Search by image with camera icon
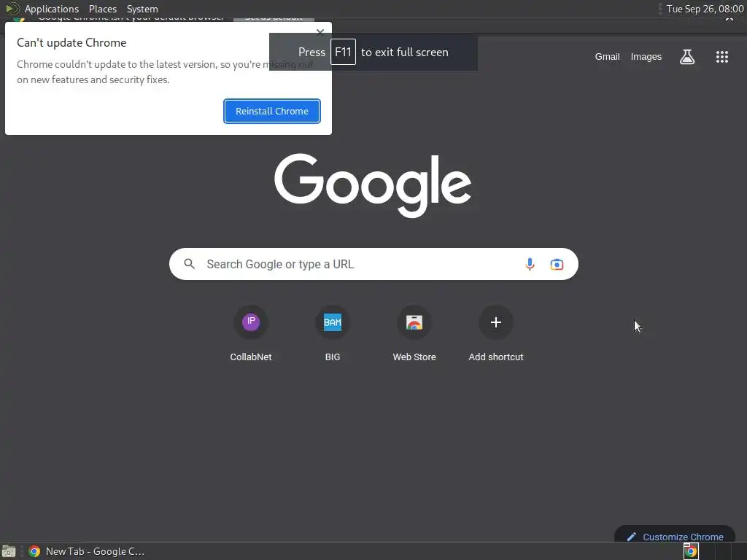 pos(557,264)
